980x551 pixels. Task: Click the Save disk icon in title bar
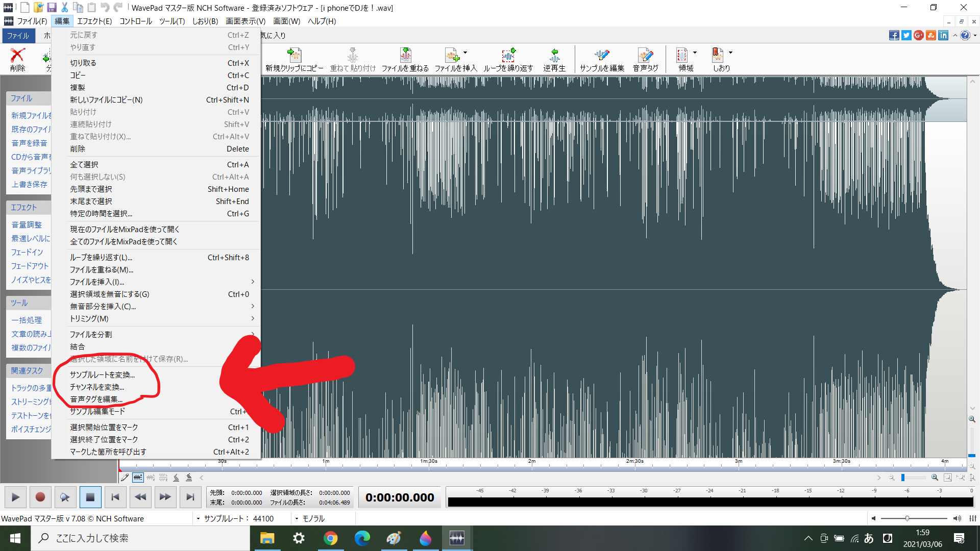(x=52, y=7)
